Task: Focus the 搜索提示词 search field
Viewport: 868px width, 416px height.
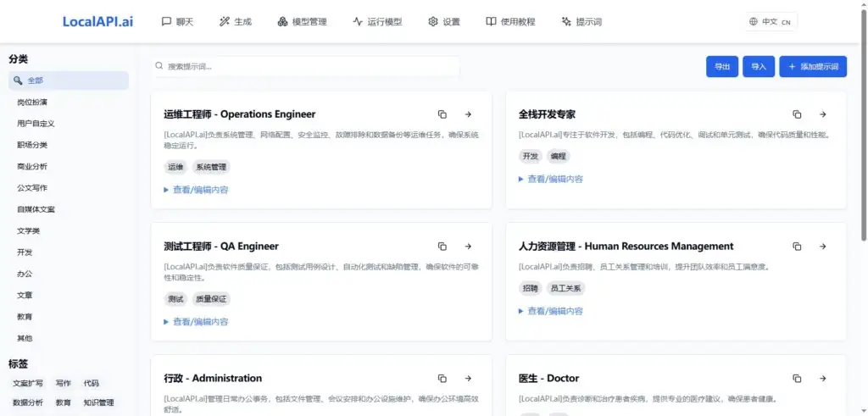Action: point(305,66)
